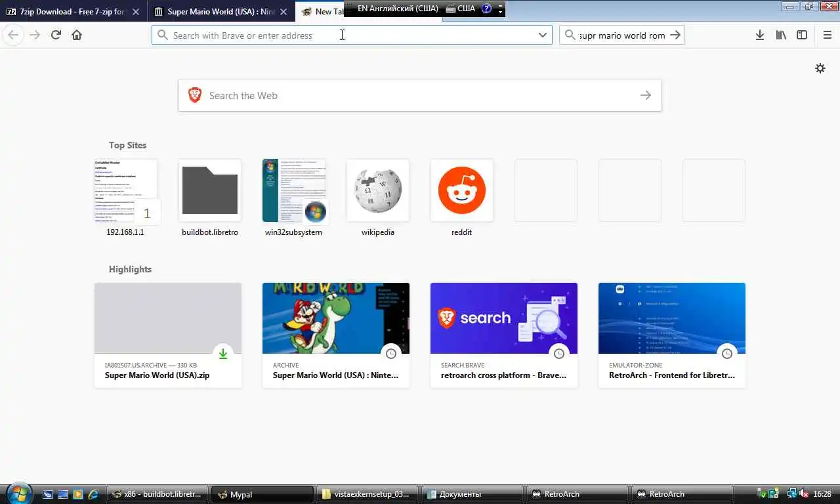
Task: Click the clock icon on ARCHIVE card
Action: click(x=391, y=354)
